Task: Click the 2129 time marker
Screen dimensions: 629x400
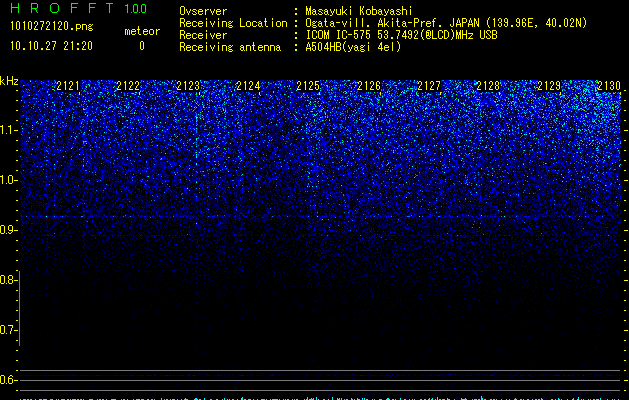Action: coord(549,86)
